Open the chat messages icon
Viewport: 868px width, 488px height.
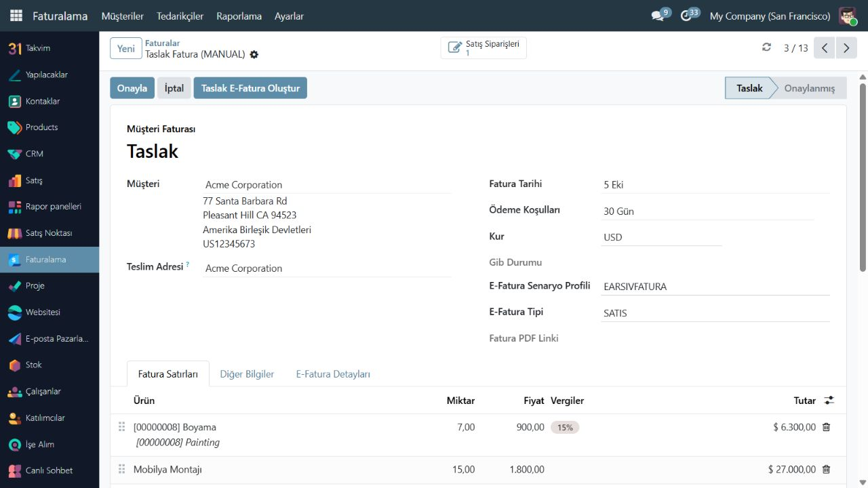point(657,16)
